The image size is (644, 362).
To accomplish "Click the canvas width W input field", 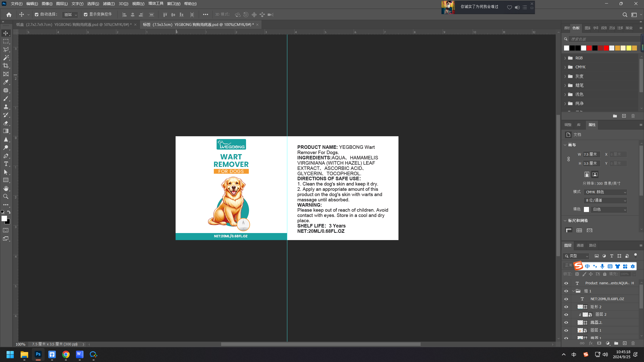I will click(x=592, y=154).
